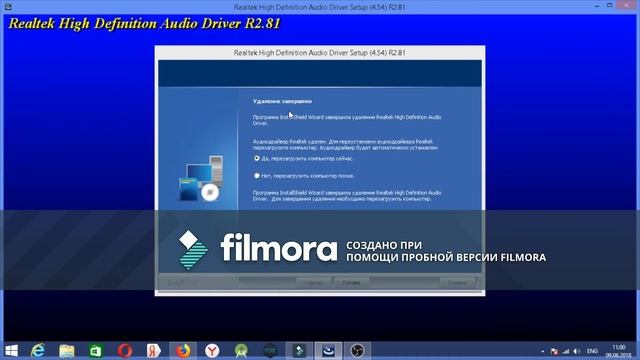
Task: Launch Internet Explorer from taskbar
Action: (x=38, y=351)
